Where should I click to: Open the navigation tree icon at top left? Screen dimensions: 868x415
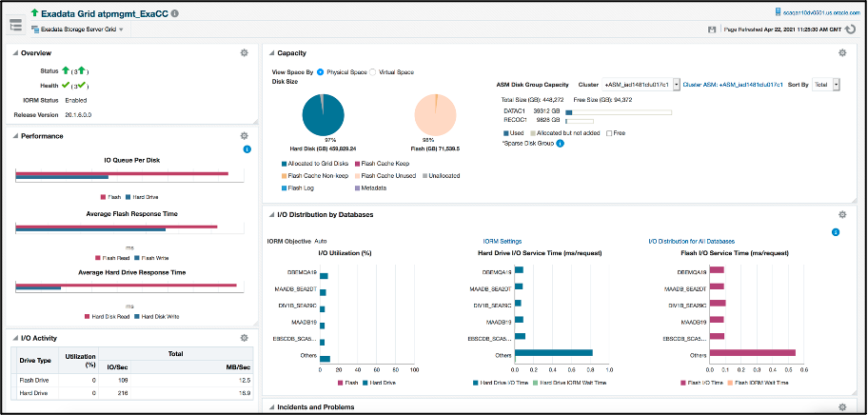click(15, 25)
